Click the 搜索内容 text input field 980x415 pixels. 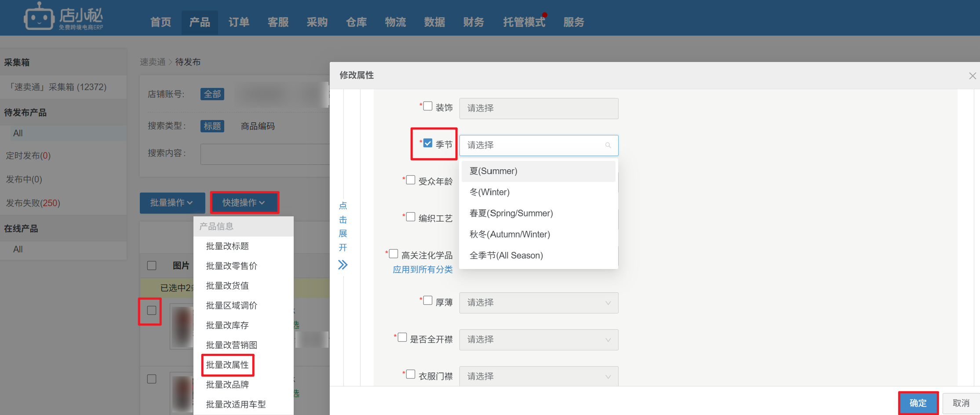[265, 154]
